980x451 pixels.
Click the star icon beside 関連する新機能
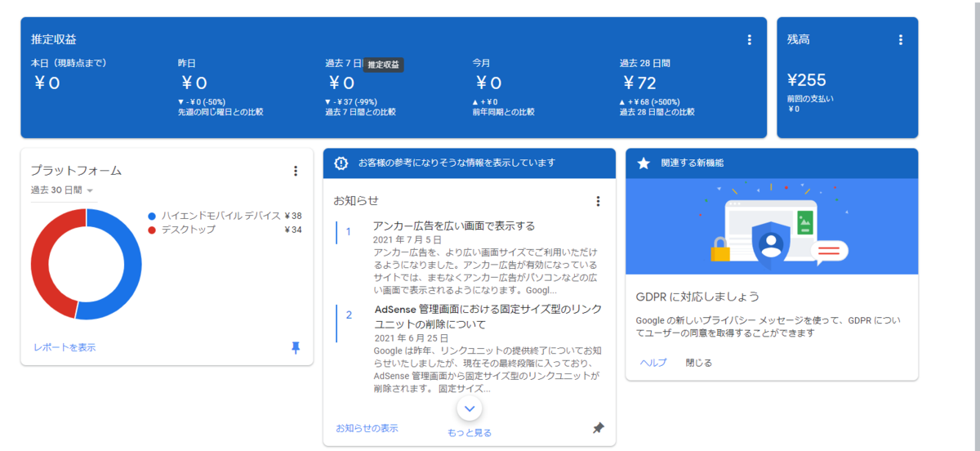point(644,163)
